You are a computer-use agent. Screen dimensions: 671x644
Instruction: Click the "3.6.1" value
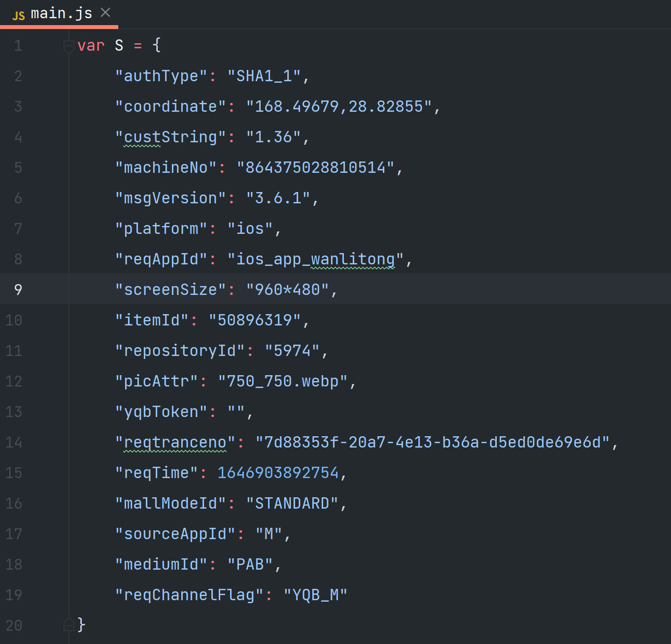(278, 198)
